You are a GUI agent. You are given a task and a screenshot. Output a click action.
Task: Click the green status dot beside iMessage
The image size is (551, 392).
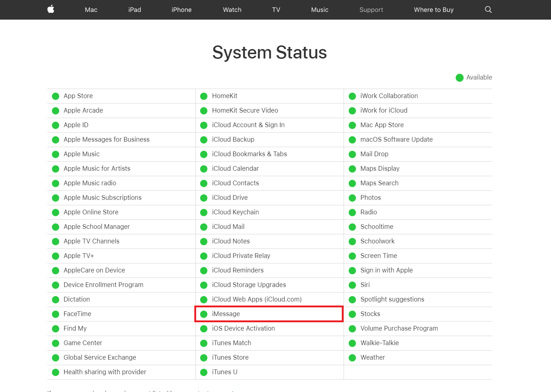click(204, 314)
